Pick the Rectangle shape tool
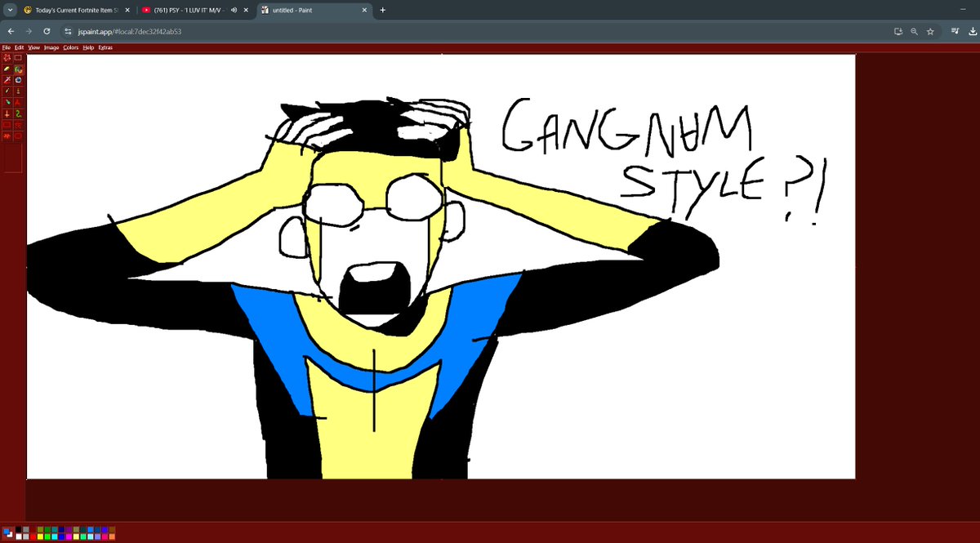 pyautogui.click(x=7, y=124)
